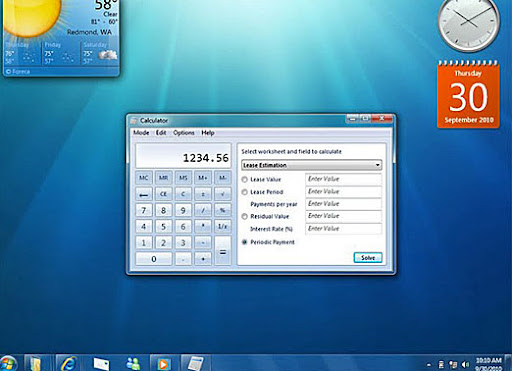Open Windows Explorer folder in taskbar

click(36, 363)
